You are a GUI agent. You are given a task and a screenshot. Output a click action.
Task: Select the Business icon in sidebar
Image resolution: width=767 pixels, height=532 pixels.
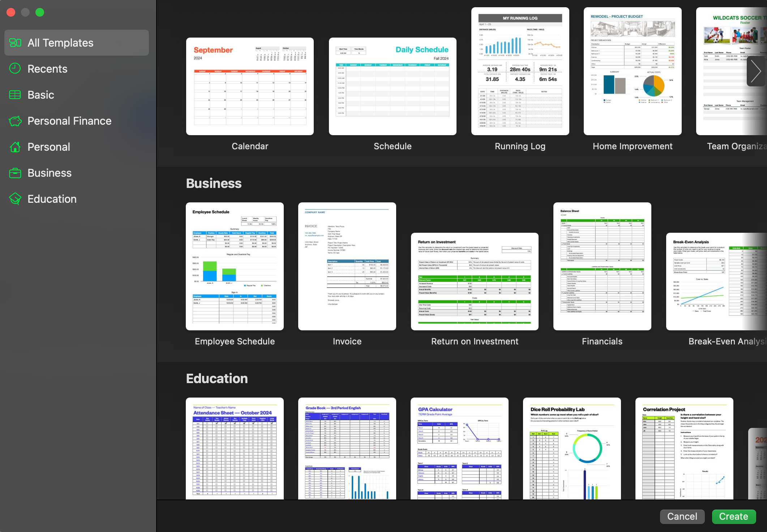tap(16, 172)
